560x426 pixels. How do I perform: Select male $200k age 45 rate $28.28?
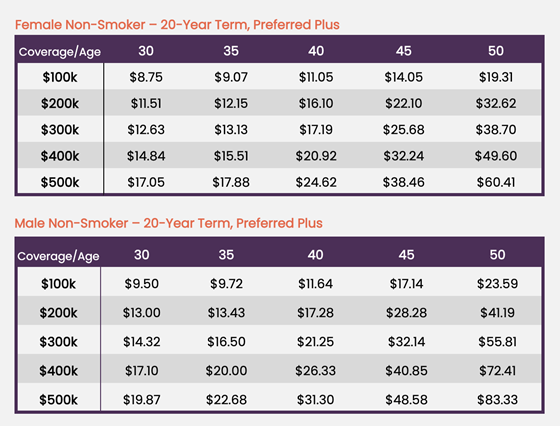(x=406, y=313)
